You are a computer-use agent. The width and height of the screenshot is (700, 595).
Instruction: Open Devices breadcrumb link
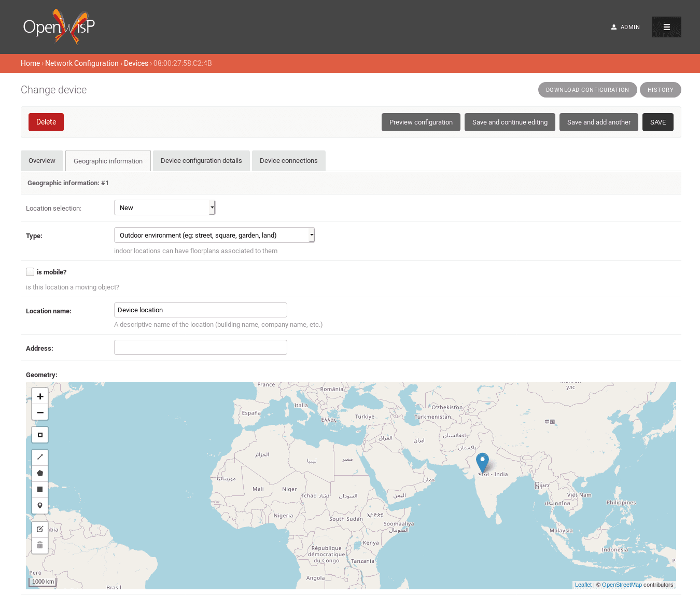click(136, 63)
